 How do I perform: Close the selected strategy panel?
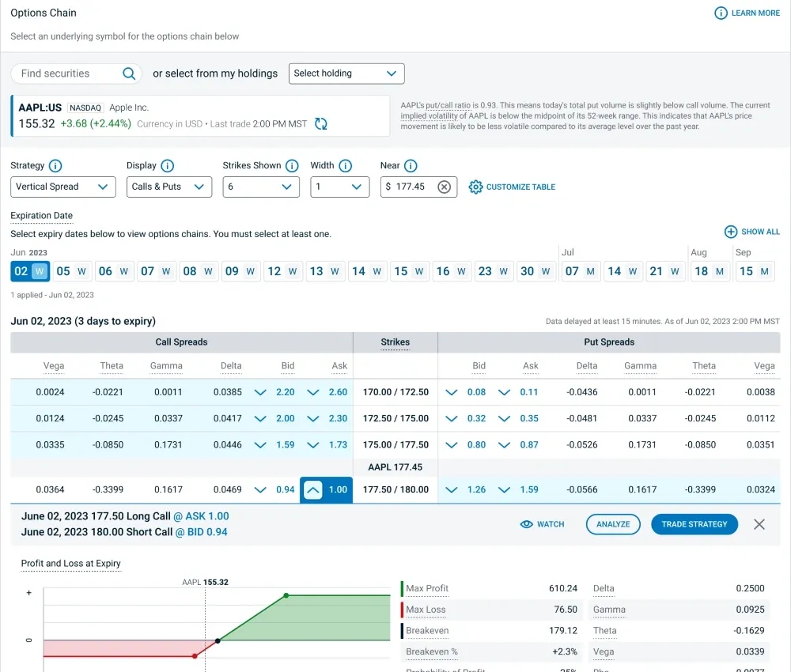(x=759, y=524)
